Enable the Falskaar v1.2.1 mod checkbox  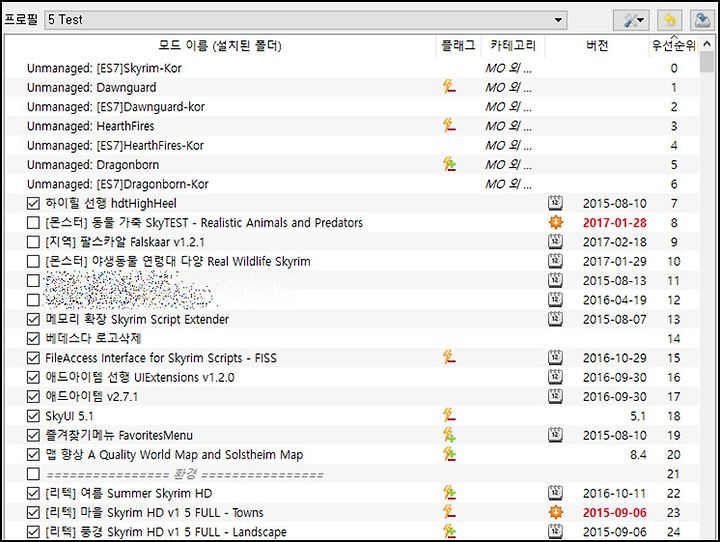point(33,242)
